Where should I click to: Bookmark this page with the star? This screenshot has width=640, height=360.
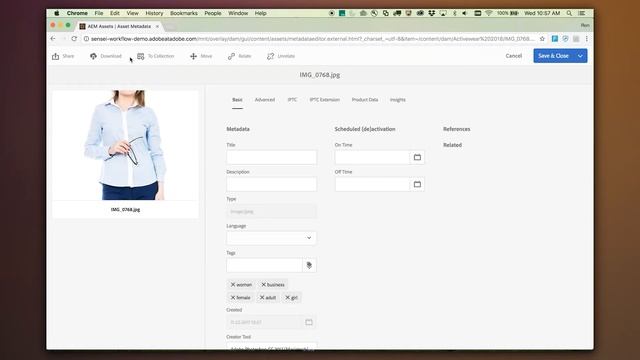coord(542,39)
